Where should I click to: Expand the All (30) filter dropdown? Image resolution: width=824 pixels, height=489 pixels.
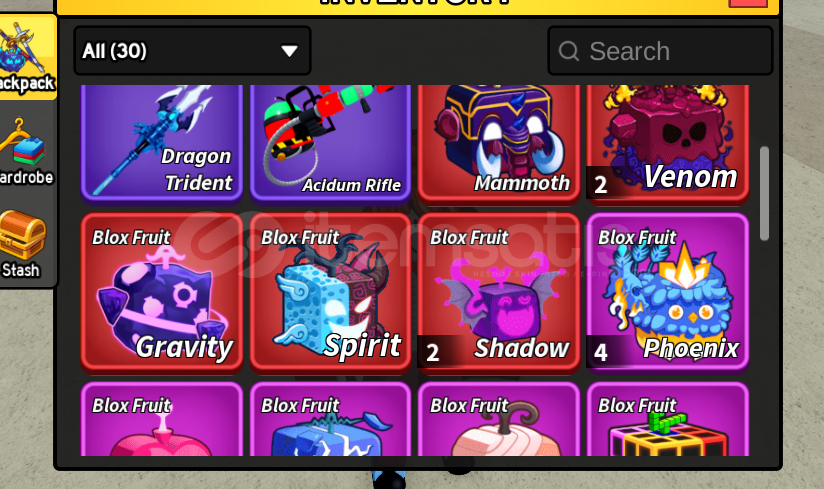(192, 50)
